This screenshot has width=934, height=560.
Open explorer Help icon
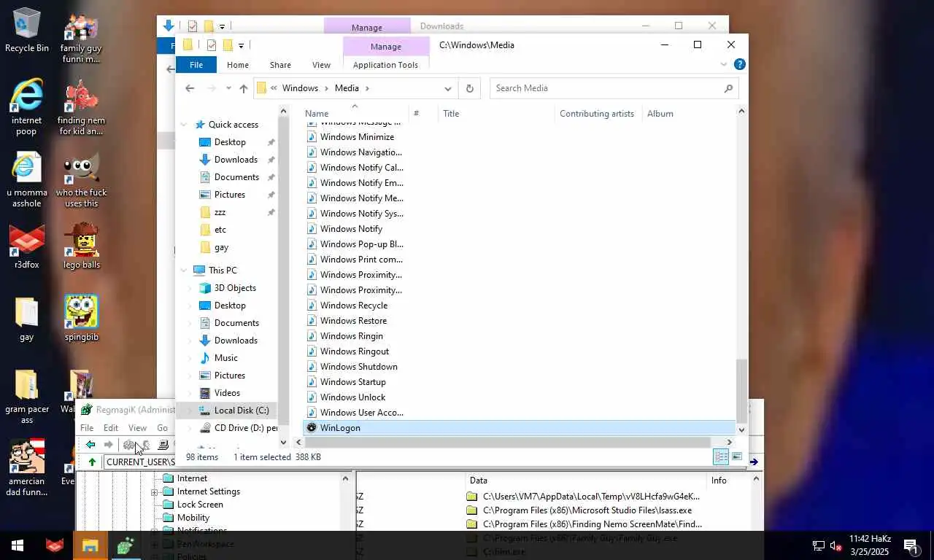(739, 64)
